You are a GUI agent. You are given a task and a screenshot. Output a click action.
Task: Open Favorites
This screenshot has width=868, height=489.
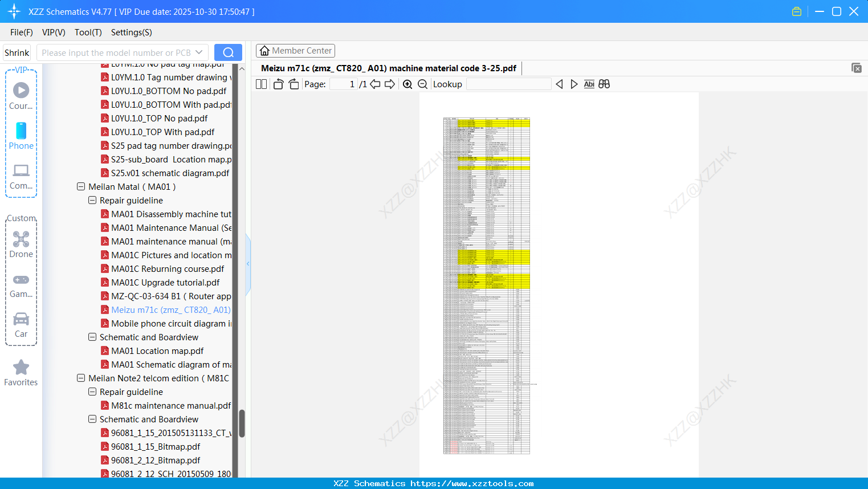[x=21, y=373]
